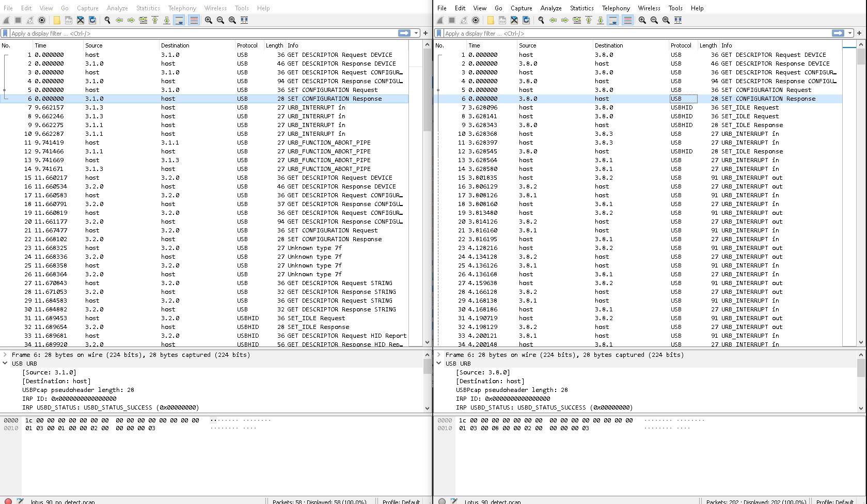Zoom in packet text in left window
The image size is (867, 504).
(209, 20)
